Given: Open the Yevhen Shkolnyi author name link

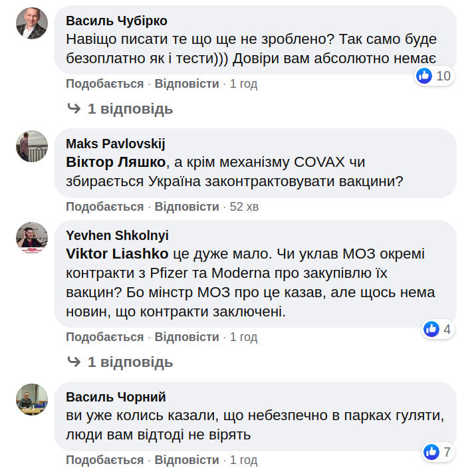Looking at the screenshot, I should (117, 235).
